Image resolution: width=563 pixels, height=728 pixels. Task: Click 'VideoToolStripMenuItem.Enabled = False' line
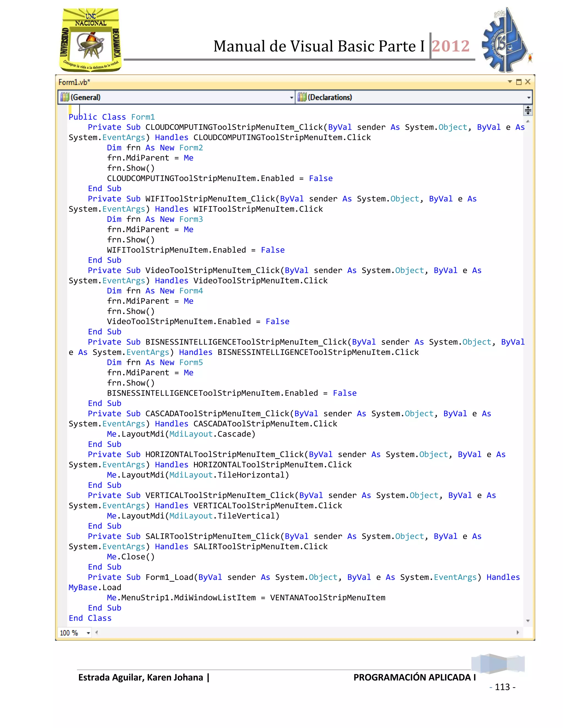[x=198, y=322]
